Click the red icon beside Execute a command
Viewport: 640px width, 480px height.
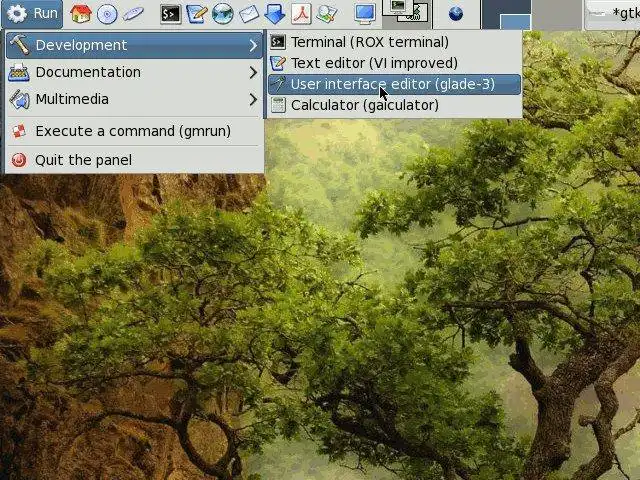(19, 131)
